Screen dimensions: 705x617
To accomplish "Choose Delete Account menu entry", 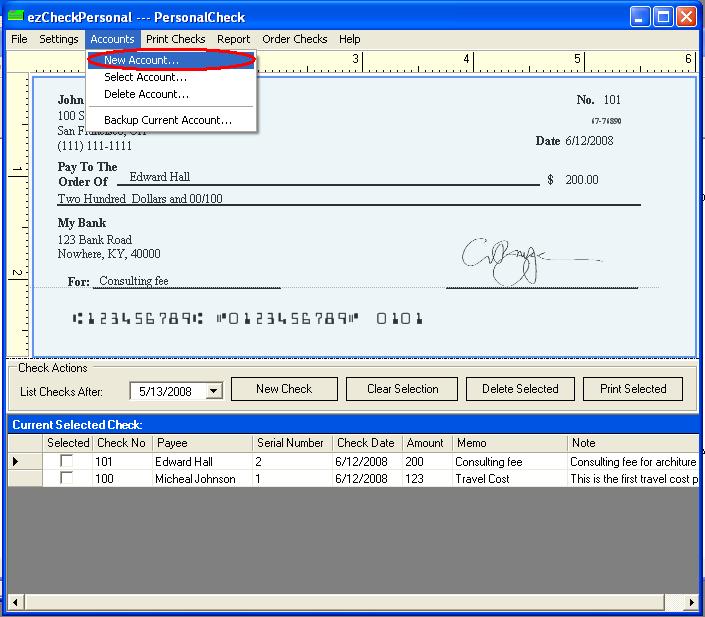I will (146, 94).
